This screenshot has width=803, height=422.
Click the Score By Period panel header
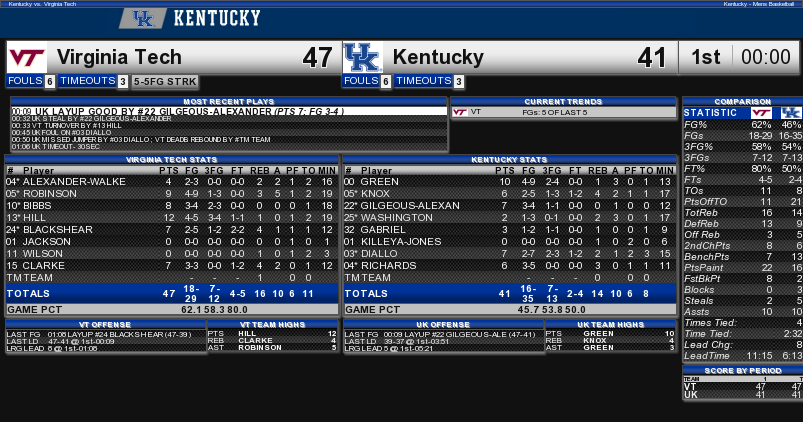pos(743,370)
